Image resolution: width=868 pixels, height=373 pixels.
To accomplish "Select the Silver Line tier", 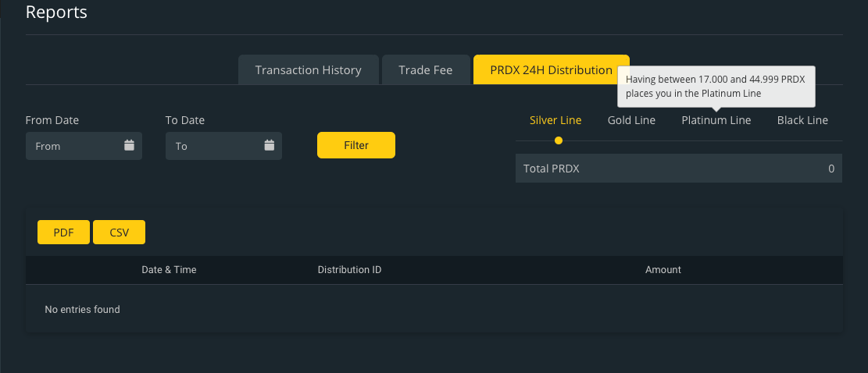I will pos(555,120).
